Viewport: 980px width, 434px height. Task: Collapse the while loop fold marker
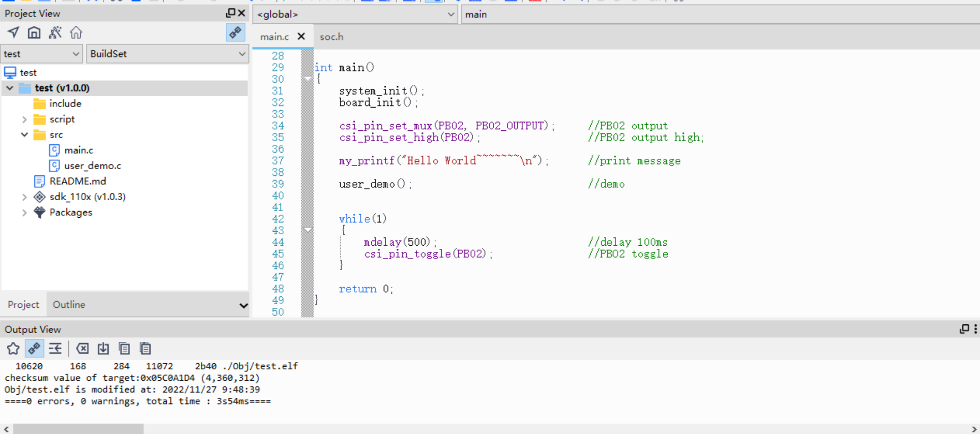[308, 230]
